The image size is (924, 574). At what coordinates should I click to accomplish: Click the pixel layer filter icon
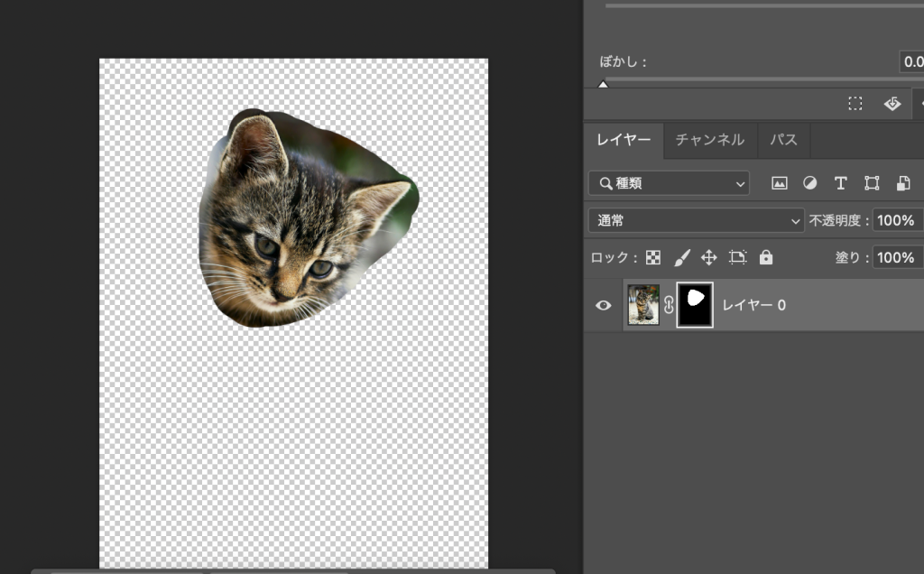[x=780, y=183]
